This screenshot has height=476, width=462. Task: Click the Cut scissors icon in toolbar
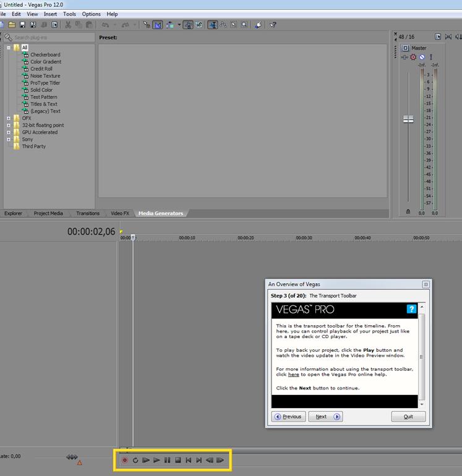pyautogui.click(x=68, y=25)
